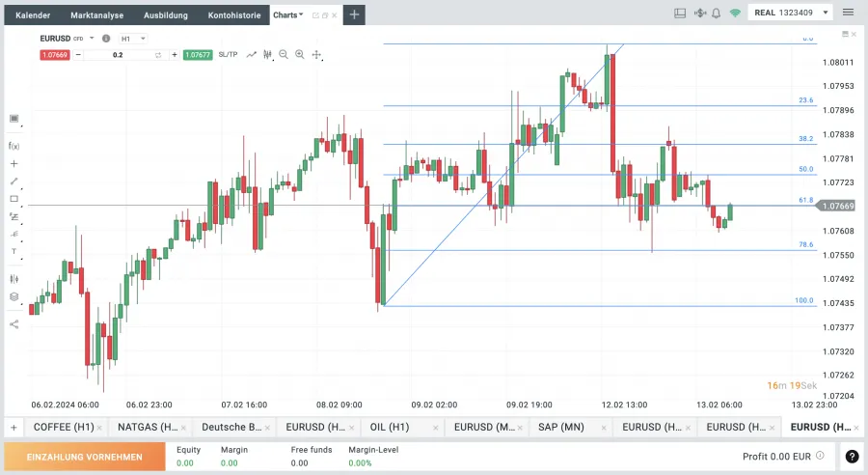Open the candlestick settings icon in left sidebar
This screenshot has width=868, height=475.
click(14, 279)
